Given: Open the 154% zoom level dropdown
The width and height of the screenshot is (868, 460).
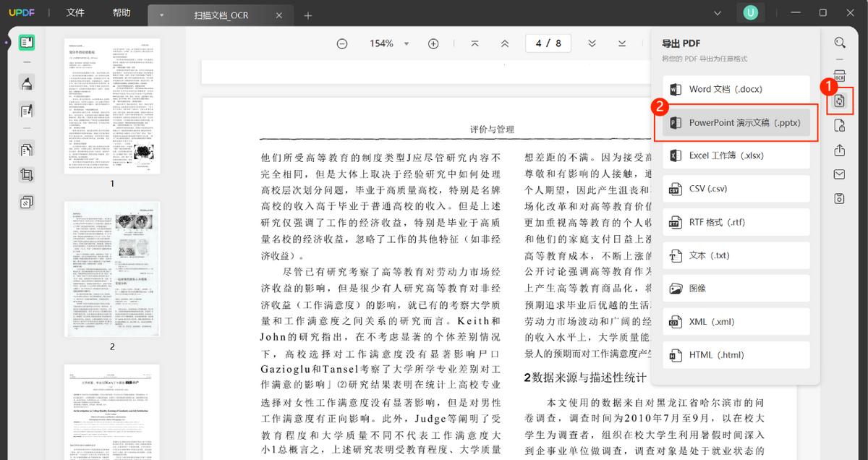Looking at the screenshot, I should [x=387, y=43].
